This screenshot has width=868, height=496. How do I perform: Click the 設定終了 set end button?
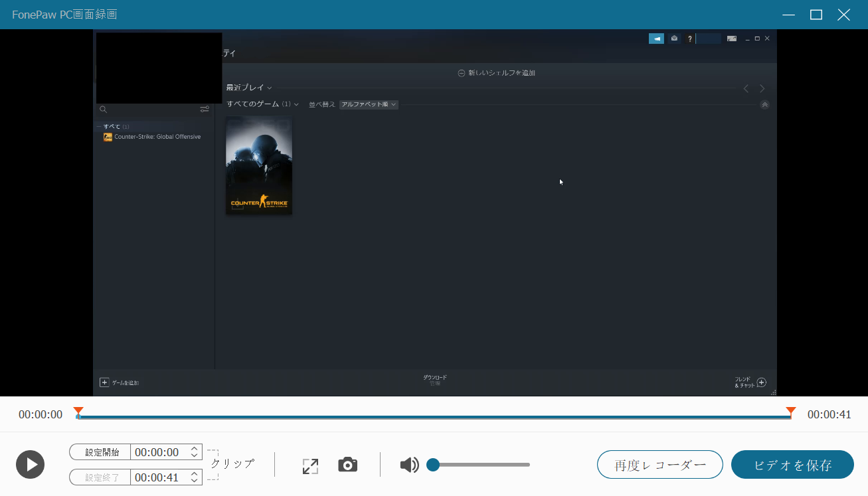[x=100, y=477]
